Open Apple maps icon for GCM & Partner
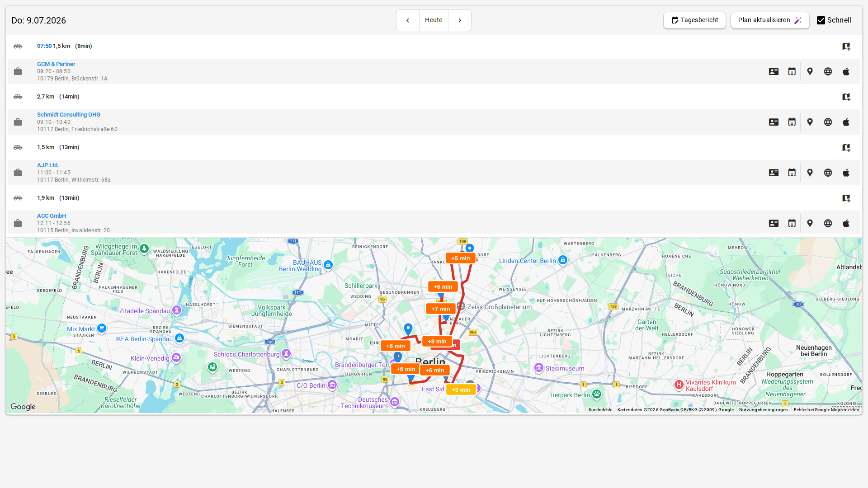This screenshot has height=488, width=868. tap(846, 71)
